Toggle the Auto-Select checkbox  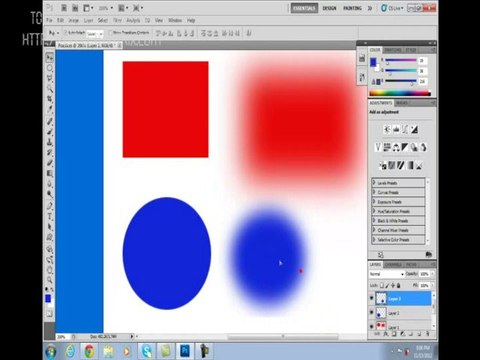66,32
